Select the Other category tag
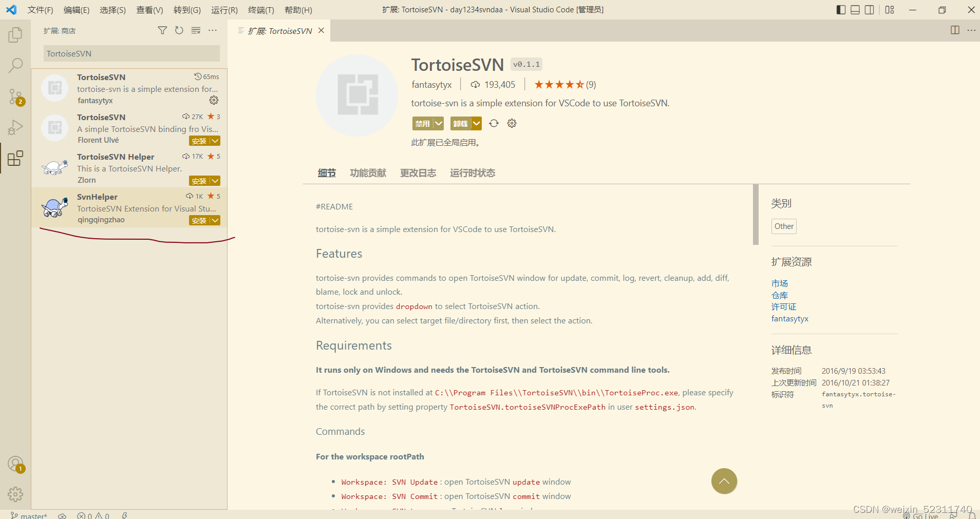Image resolution: width=980 pixels, height=519 pixels. click(x=784, y=226)
